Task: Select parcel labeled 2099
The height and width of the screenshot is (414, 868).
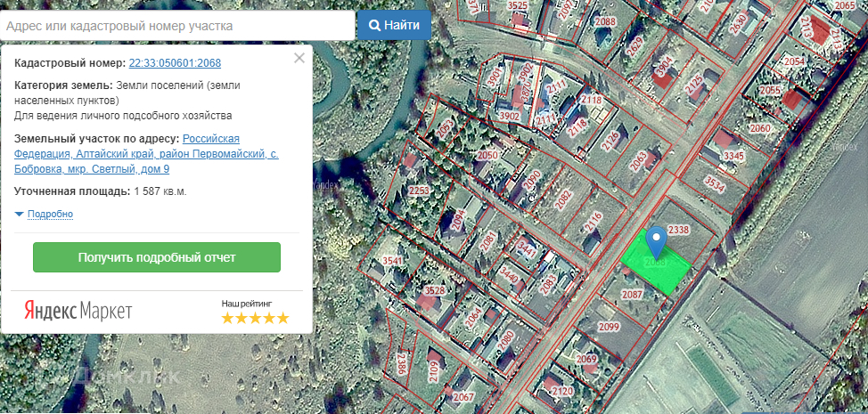Action: pyautogui.click(x=609, y=327)
